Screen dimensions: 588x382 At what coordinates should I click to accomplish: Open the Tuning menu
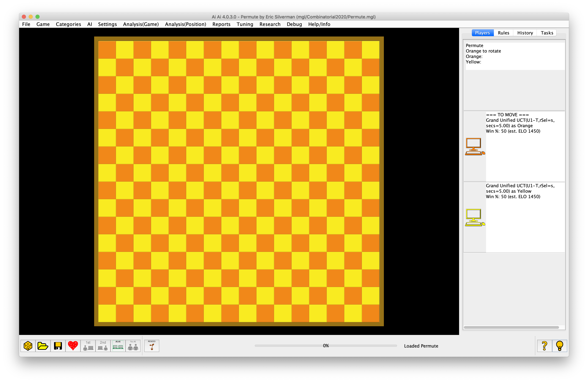(x=245, y=24)
